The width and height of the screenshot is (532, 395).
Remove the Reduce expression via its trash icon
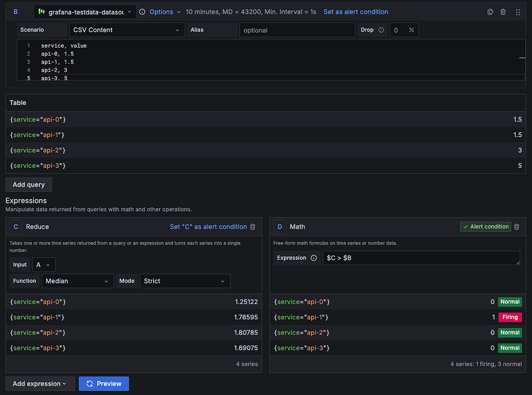[x=253, y=227]
